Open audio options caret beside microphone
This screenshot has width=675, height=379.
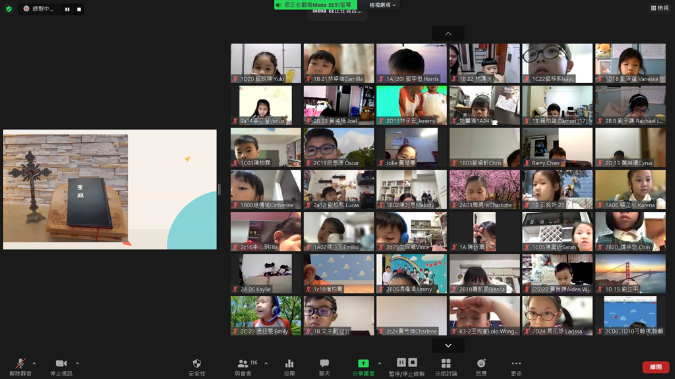[34, 363]
